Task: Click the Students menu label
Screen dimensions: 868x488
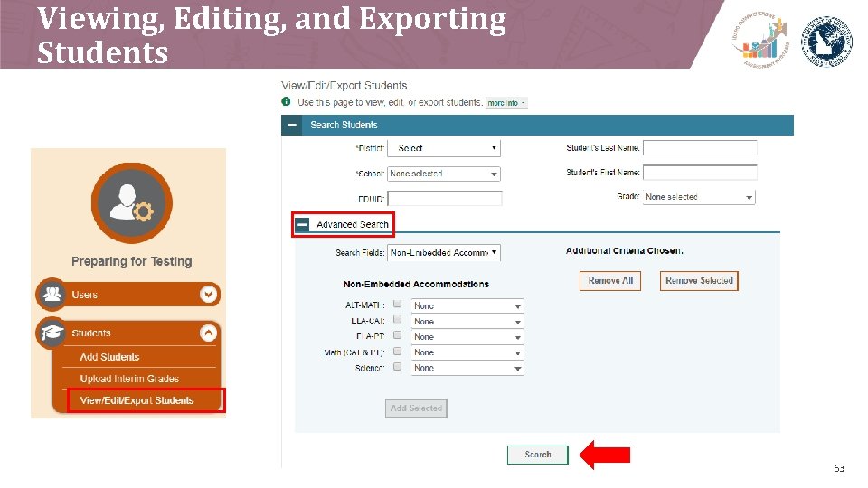Action: coord(91,333)
